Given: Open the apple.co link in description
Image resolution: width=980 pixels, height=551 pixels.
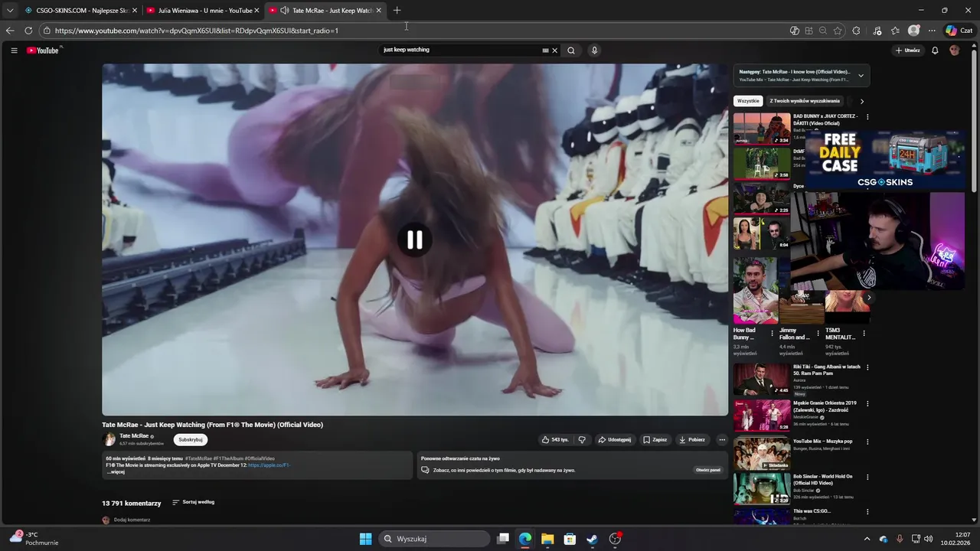Looking at the screenshot, I should (x=269, y=465).
